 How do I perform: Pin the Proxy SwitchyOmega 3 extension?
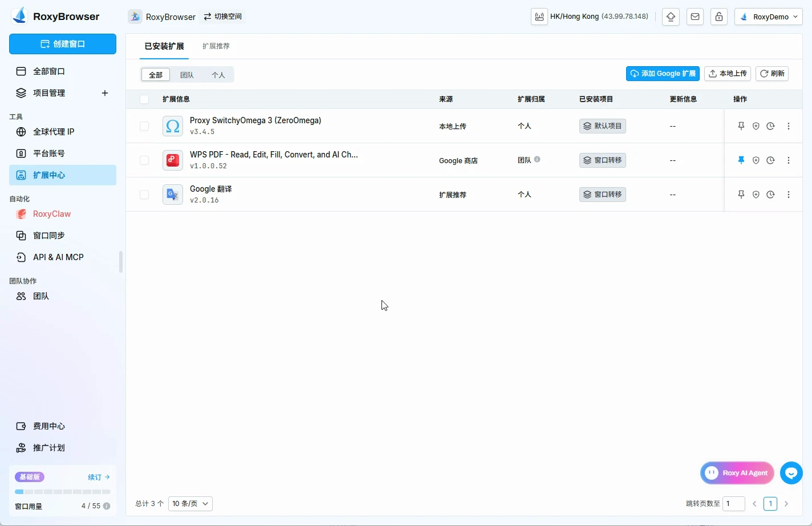pos(741,126)
